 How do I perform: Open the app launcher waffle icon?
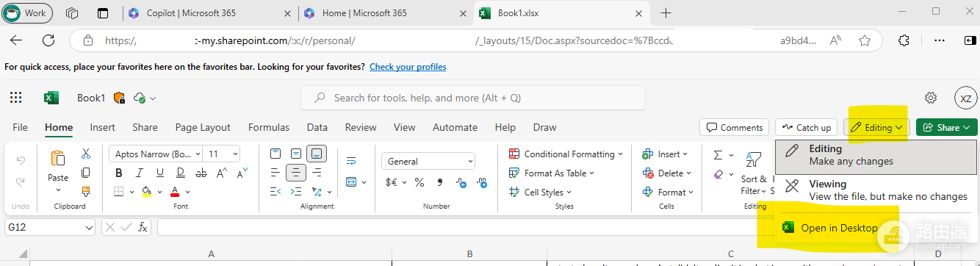point(16,98)
